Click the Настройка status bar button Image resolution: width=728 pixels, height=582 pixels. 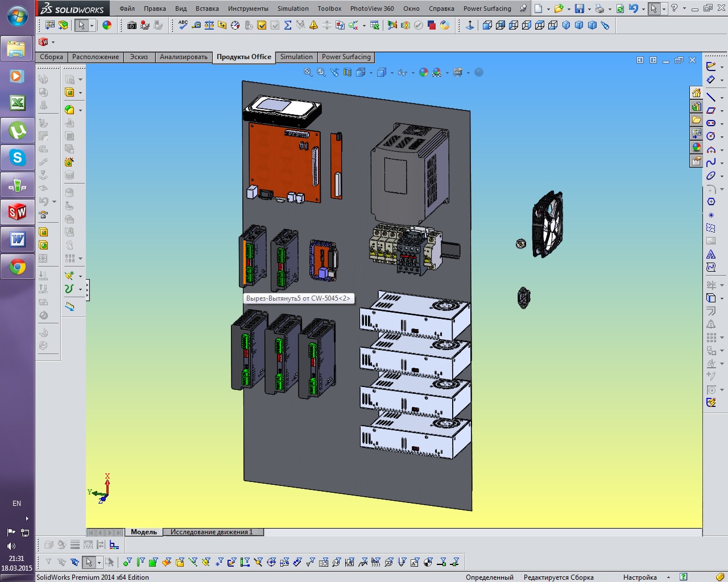tap(639, 577)
